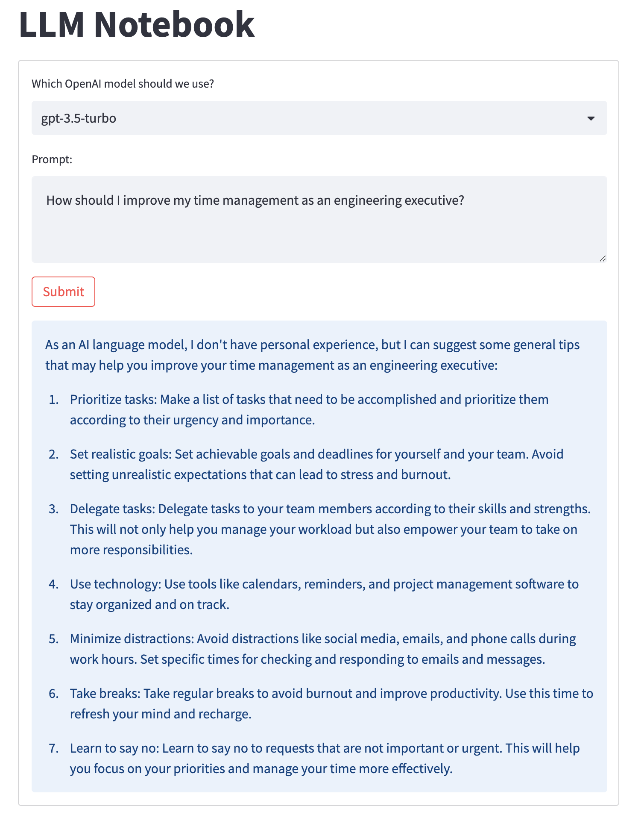
Task: Click the 'Set realistic goals' response line
Action: (316, 464)
